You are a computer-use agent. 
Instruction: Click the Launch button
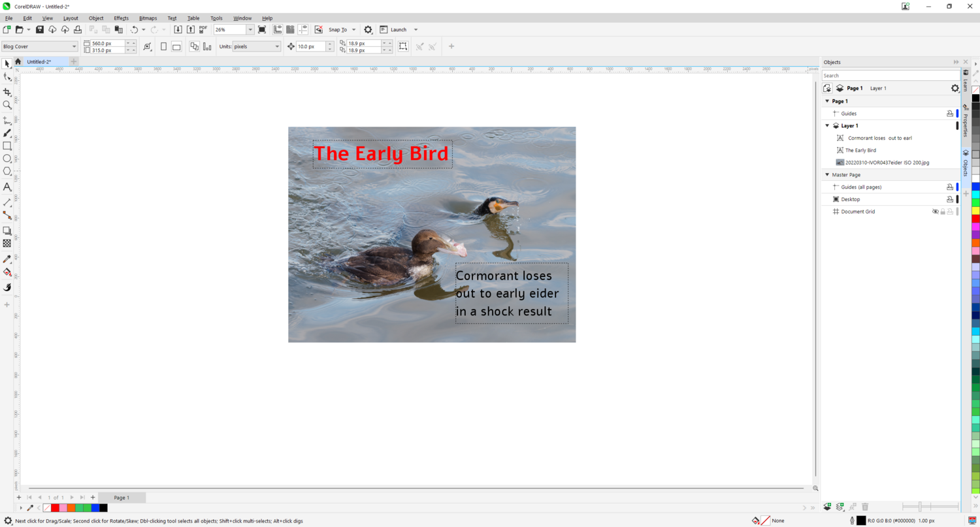click(399, 30)
